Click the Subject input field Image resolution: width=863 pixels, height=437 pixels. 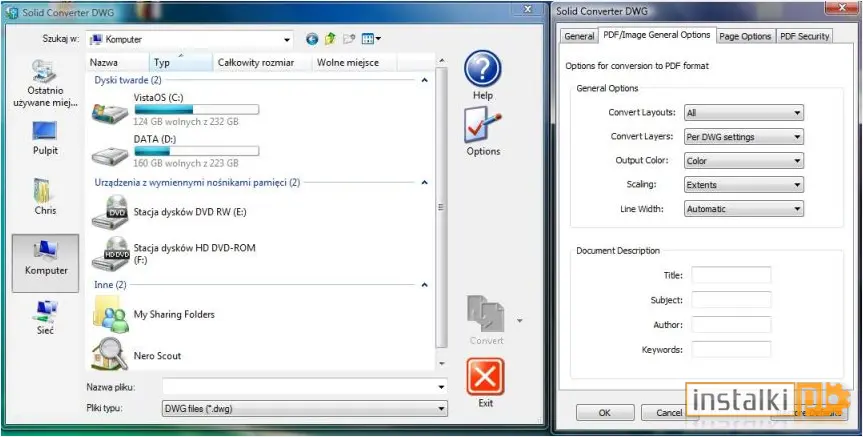731,300
